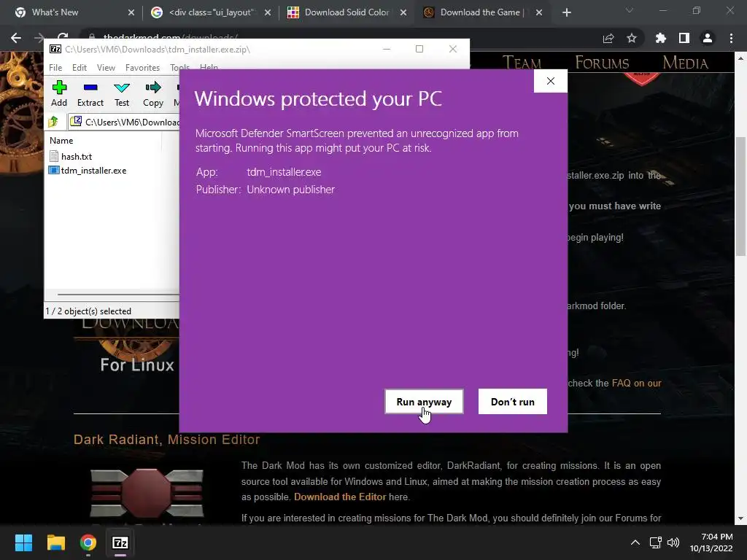
Task: Close the Download Solid Color tab
Action: click(403, 12)
